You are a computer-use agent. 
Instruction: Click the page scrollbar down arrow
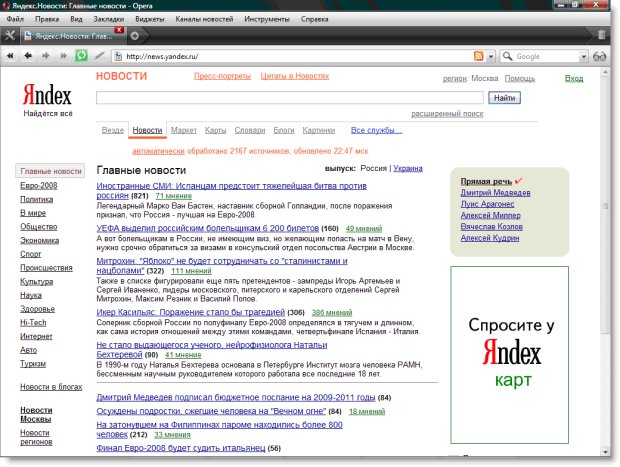[x=605, y=452]
